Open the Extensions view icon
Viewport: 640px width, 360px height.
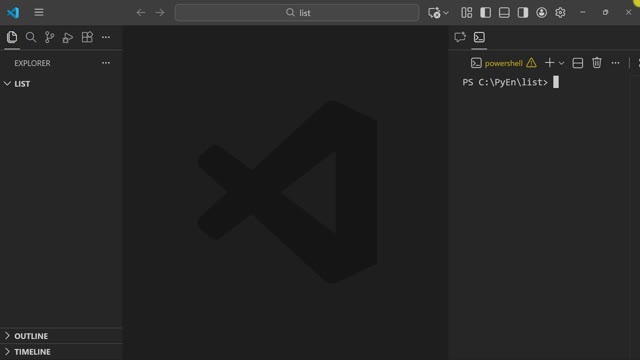pos(87,37)
